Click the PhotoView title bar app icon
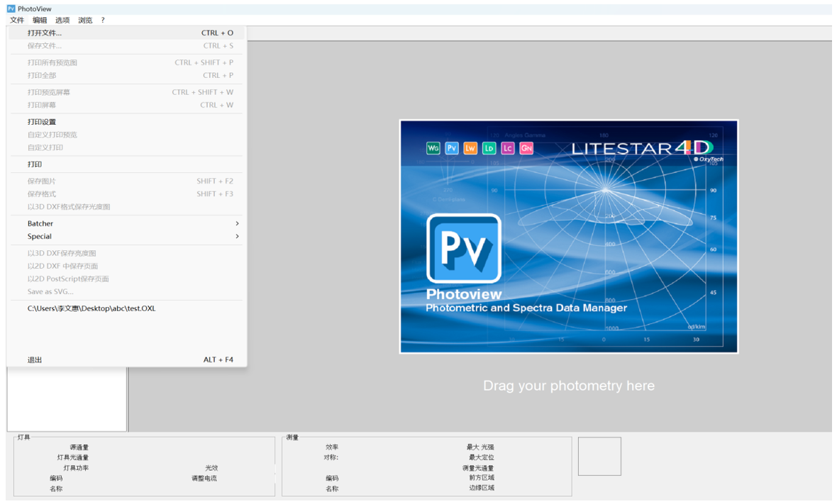Image resolution: width=837 pixels, height=504 pixels. point(11,9)
